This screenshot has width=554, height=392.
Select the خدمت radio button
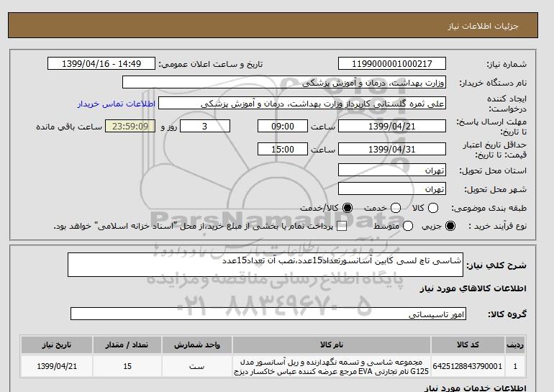pos(396,208)
